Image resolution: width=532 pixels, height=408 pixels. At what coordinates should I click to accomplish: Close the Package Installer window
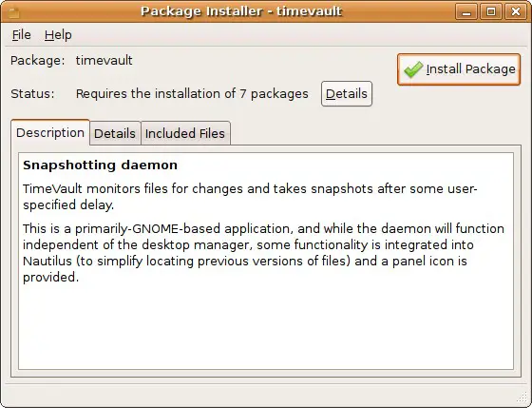tap(516, 12)
